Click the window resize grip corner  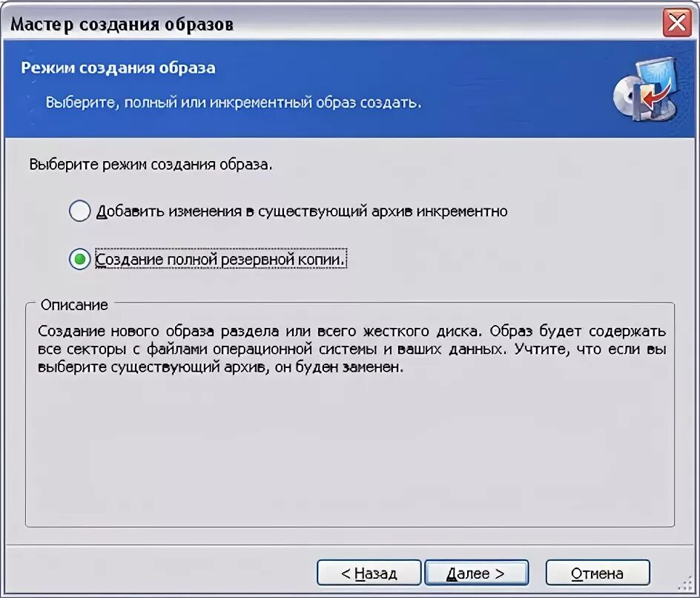tap(685, 584)
